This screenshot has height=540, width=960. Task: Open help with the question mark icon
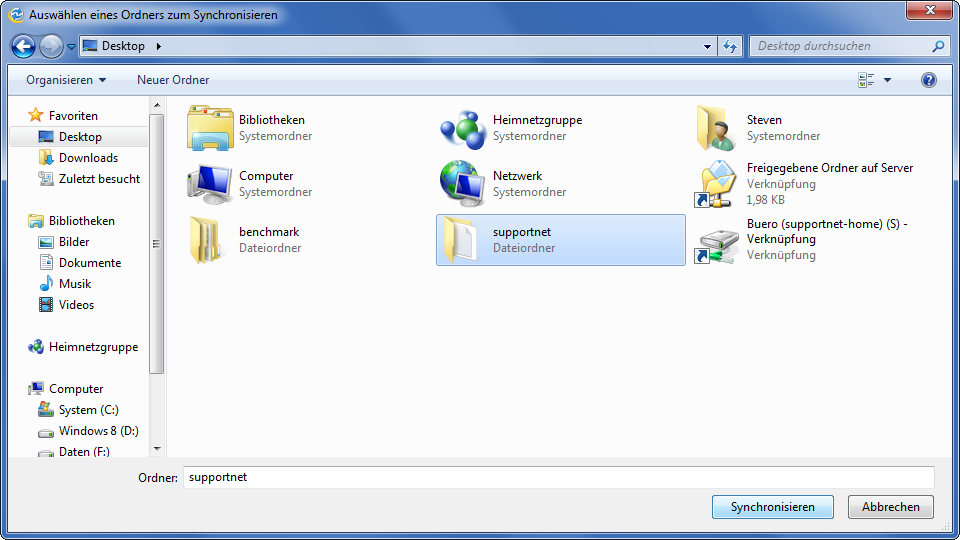929,80
